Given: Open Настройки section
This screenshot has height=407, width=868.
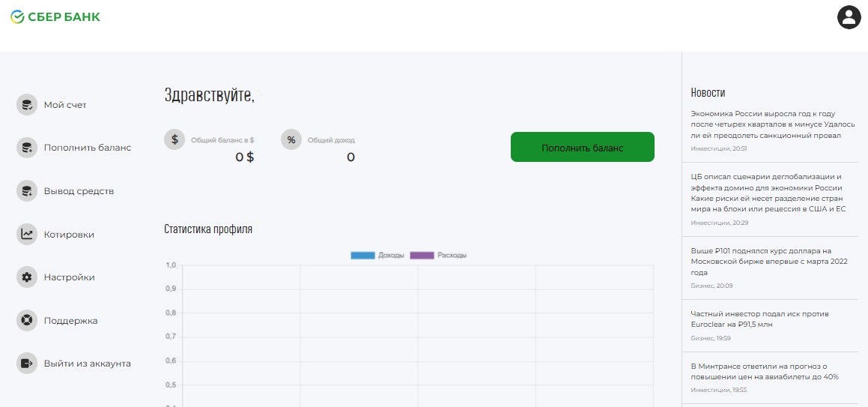Looking at the screenshot, I should [69, 277].
